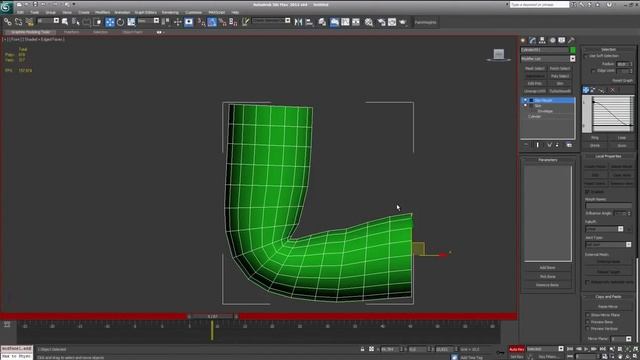Open the Curve Editor icon
This screenshot has width=640, height=360.
click(345, 22)
